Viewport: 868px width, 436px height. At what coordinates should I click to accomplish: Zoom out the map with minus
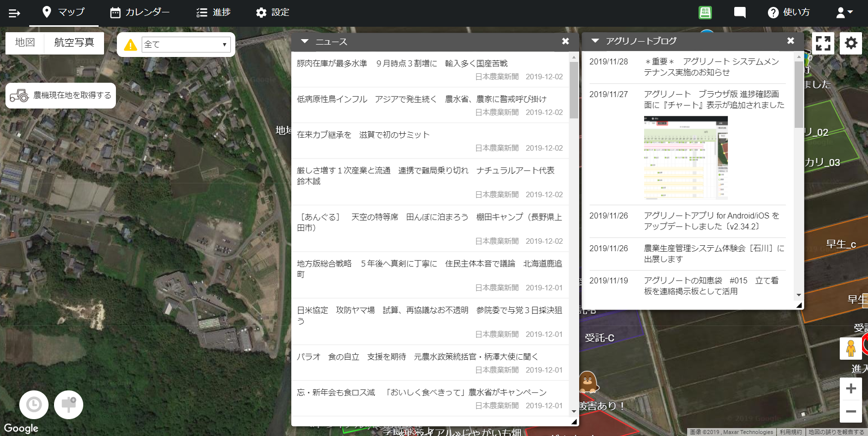851,411
